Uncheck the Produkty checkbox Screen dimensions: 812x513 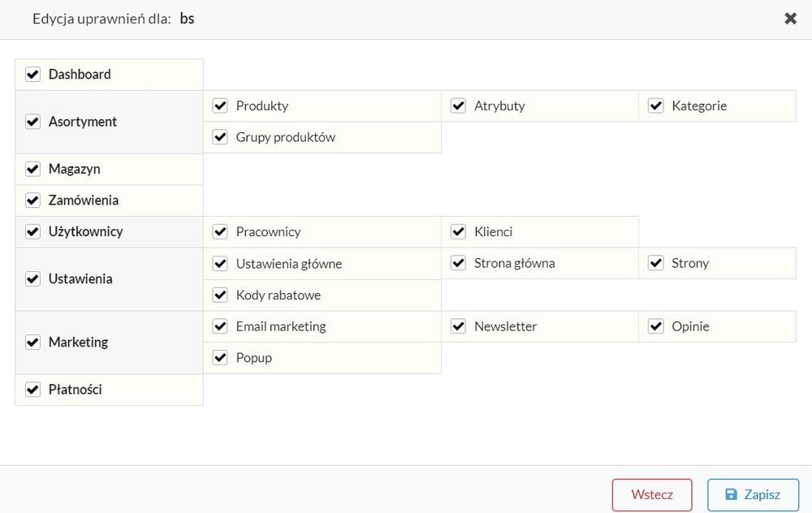pyautogui.click(x=220, y=106)
